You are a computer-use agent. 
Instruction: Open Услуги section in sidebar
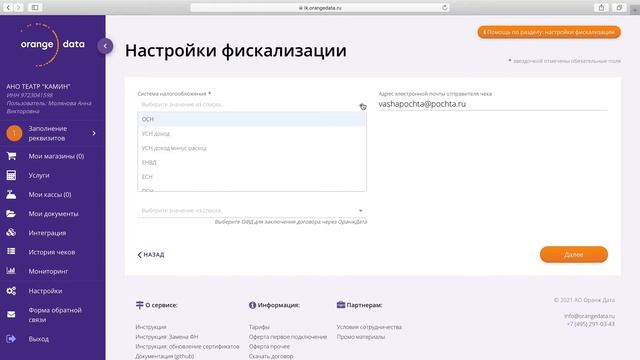(39, 175)
